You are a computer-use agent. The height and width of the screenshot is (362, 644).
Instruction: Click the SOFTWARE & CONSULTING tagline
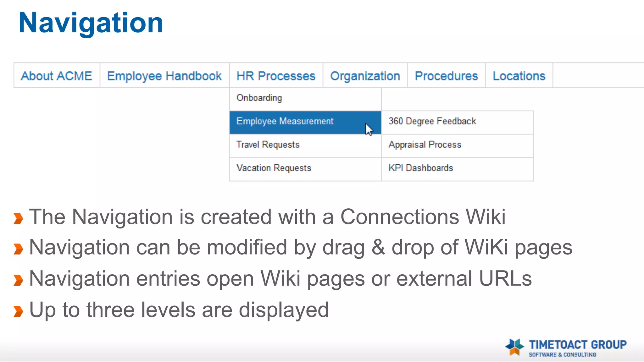pyautogui.click(x=562, y=354)
